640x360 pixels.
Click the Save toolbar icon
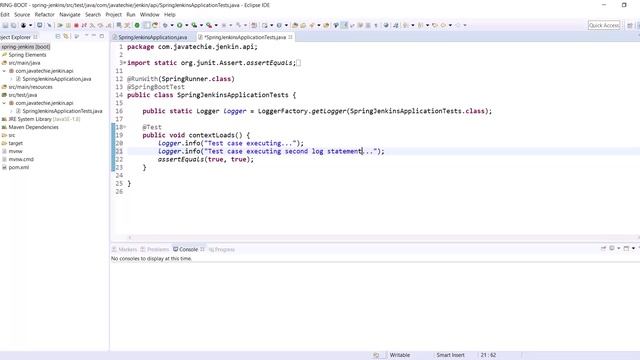point(6,25)
